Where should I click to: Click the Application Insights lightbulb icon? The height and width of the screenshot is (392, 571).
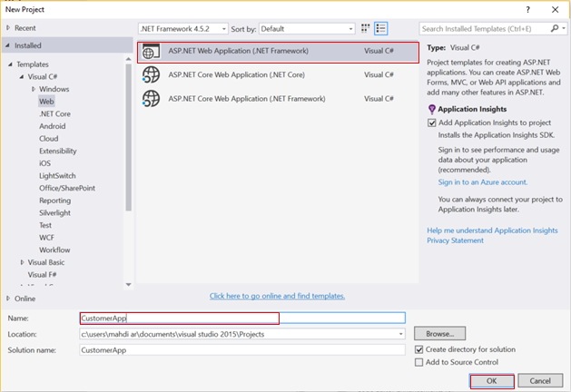(x=431, y=109)
